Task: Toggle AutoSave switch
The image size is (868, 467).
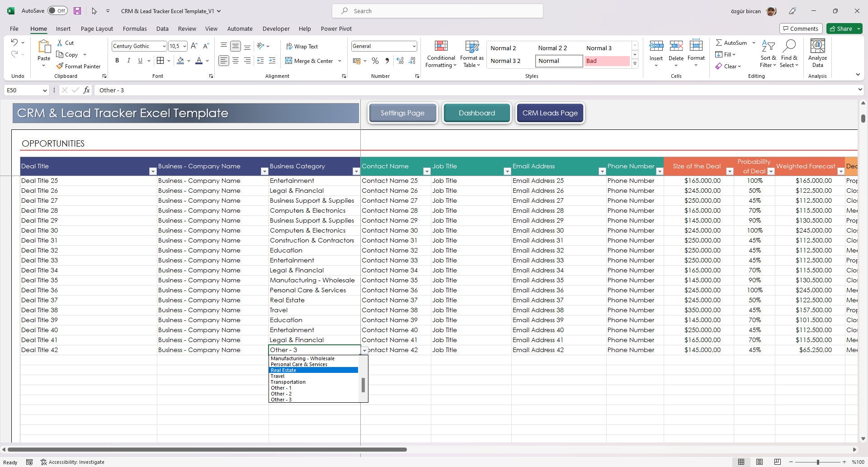Action: (57, 11)
